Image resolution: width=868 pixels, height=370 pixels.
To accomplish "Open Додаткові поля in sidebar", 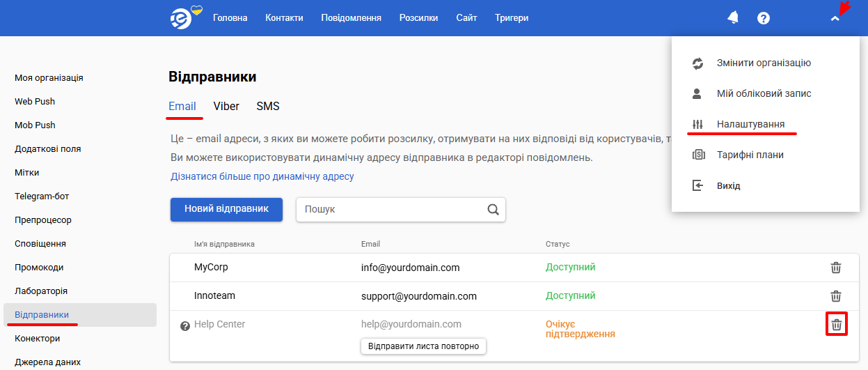I will [x=48, y=149].
